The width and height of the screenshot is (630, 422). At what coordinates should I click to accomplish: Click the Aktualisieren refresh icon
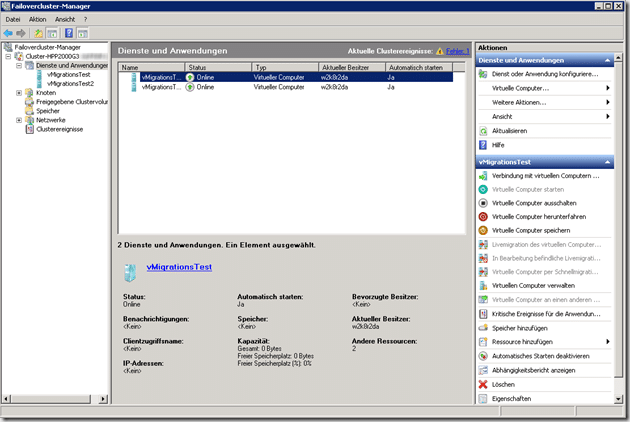[483, 131]
